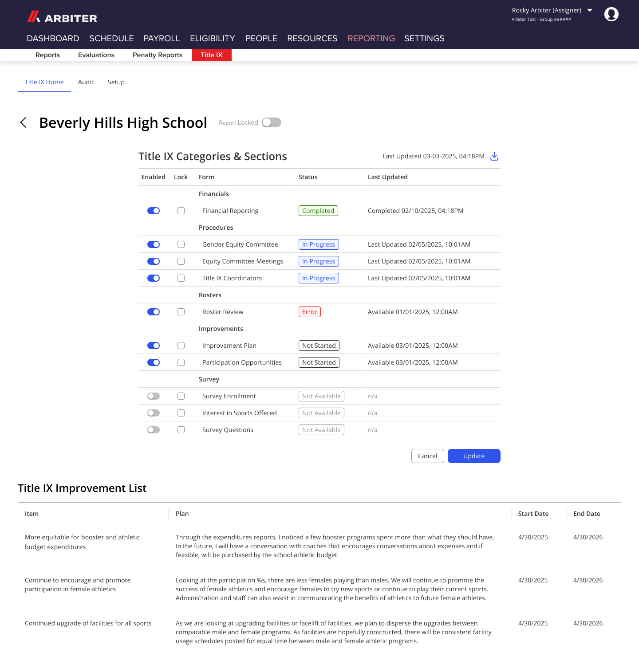
Task: Click the Update button
Action: tap(474, 456)
